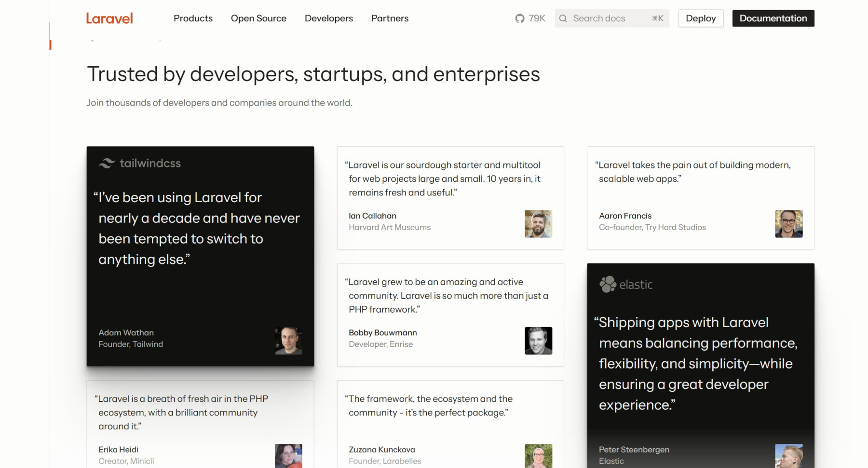Image resolution: width=868 pixels, height=468 pixels.
Task: Expand the Partners menu
Action: tap(390, 18)
